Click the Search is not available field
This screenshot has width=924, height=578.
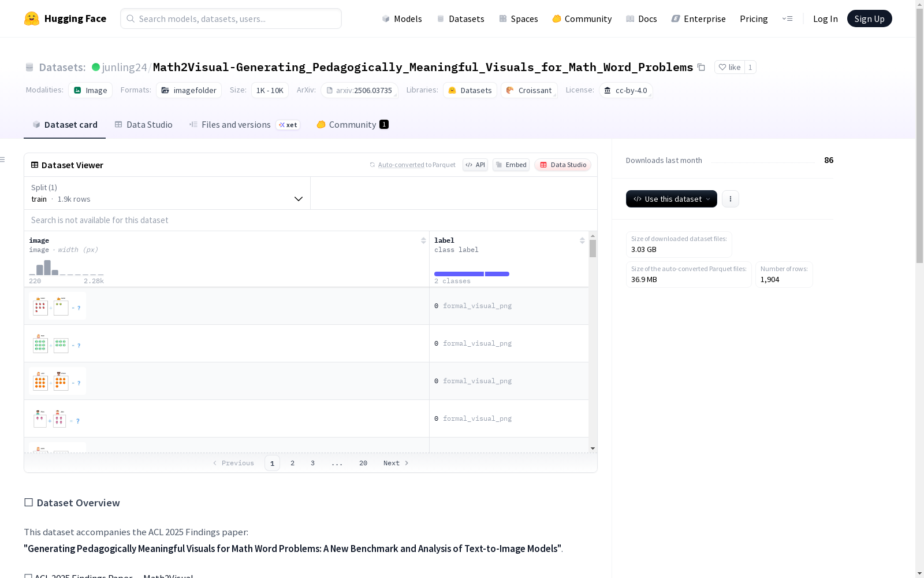click(x=311, y=220)
